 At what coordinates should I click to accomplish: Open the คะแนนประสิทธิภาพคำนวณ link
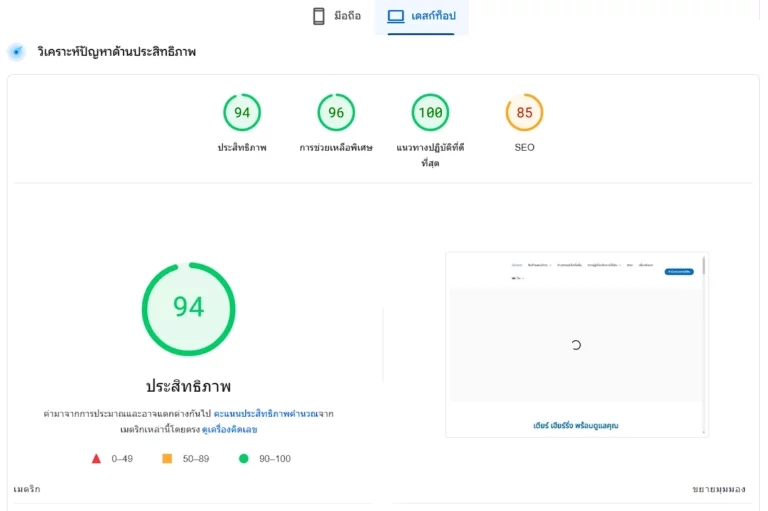[265, 414]
